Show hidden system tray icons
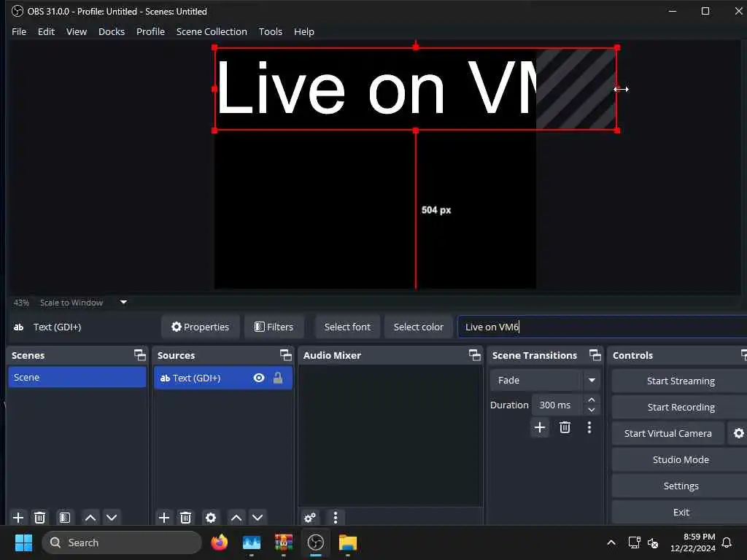Image resolution: width=747 pixels, height=560 pixels. 611,542
